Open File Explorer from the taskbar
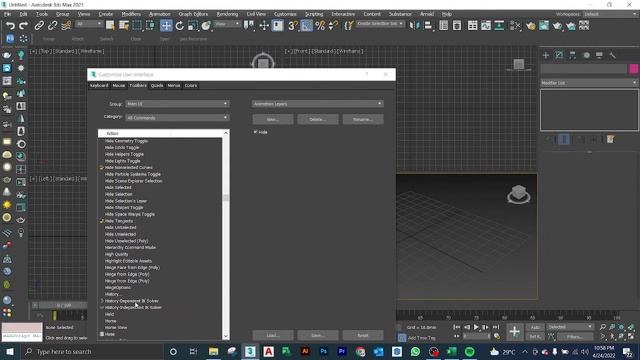 point(213,351)
